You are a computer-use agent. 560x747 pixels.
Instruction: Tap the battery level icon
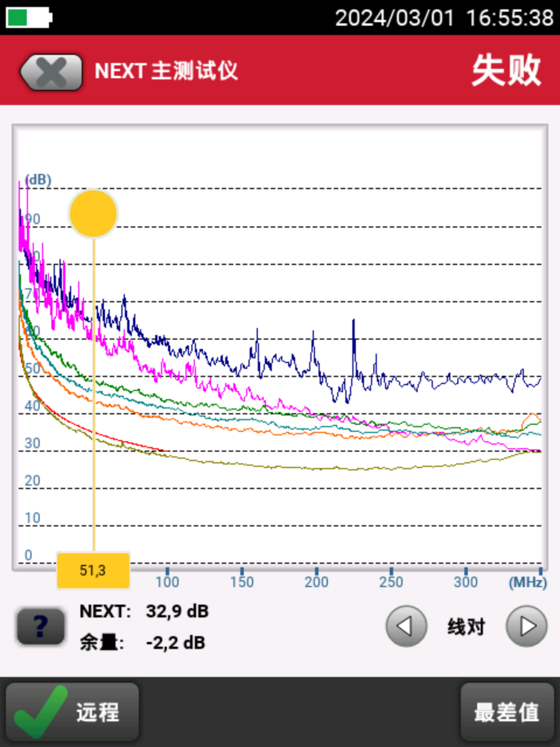[x=29, y=17]
